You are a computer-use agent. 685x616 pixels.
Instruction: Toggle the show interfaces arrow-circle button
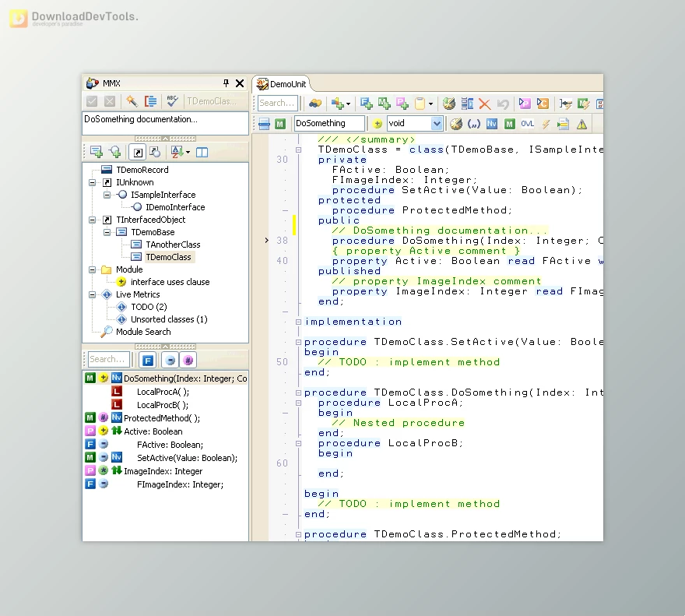(155, 152)
